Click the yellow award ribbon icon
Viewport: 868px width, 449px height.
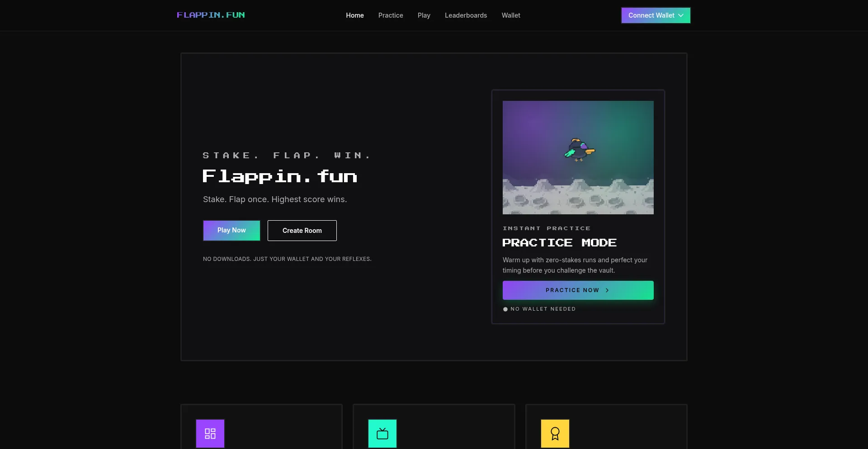pyautogui.click(x=555, y=433)
